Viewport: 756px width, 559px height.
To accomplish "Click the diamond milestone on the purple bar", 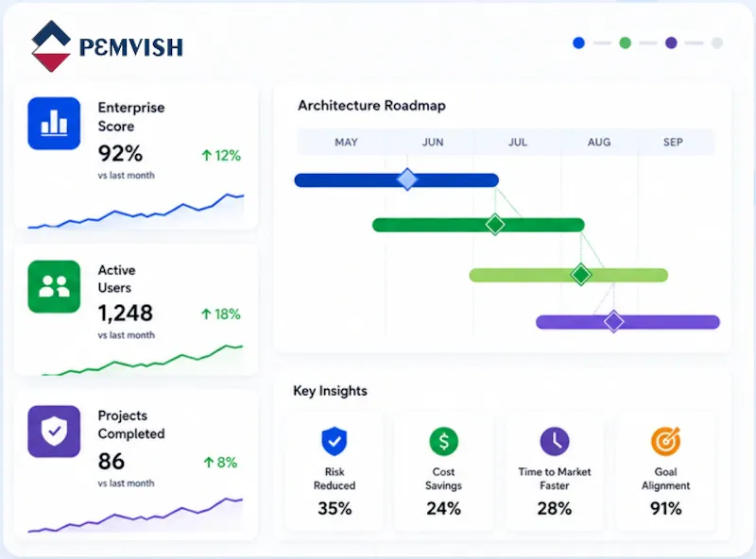I will (614, 321).
